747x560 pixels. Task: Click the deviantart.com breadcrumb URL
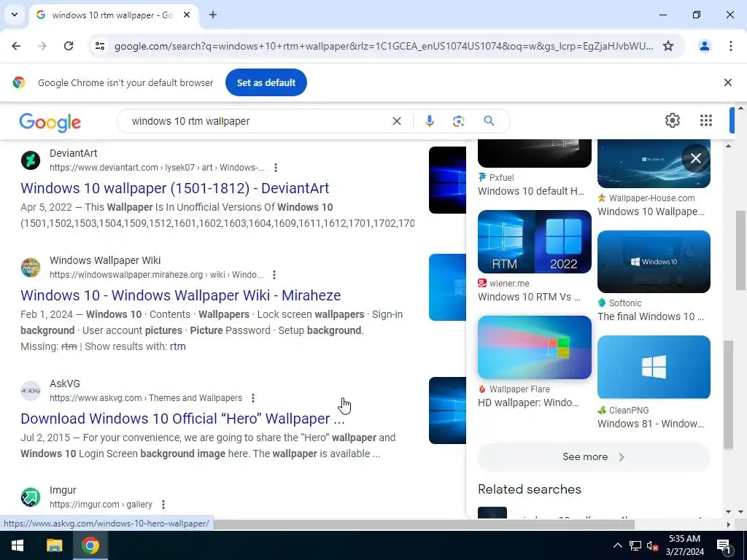pos(157,168)
